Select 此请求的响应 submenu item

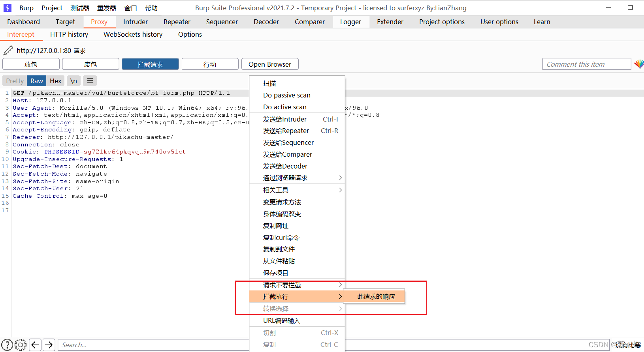click(374, 296)
